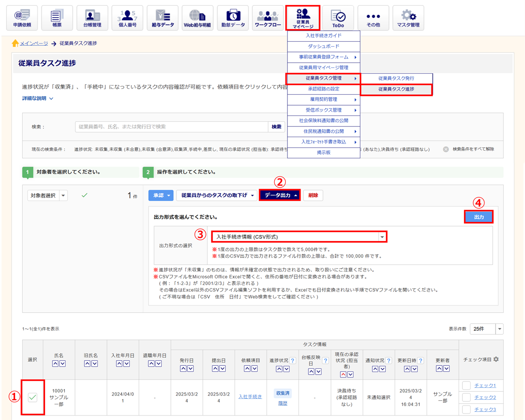
Task: Open the 出力形式の選択 dropdown
Action: pos(299,237)
